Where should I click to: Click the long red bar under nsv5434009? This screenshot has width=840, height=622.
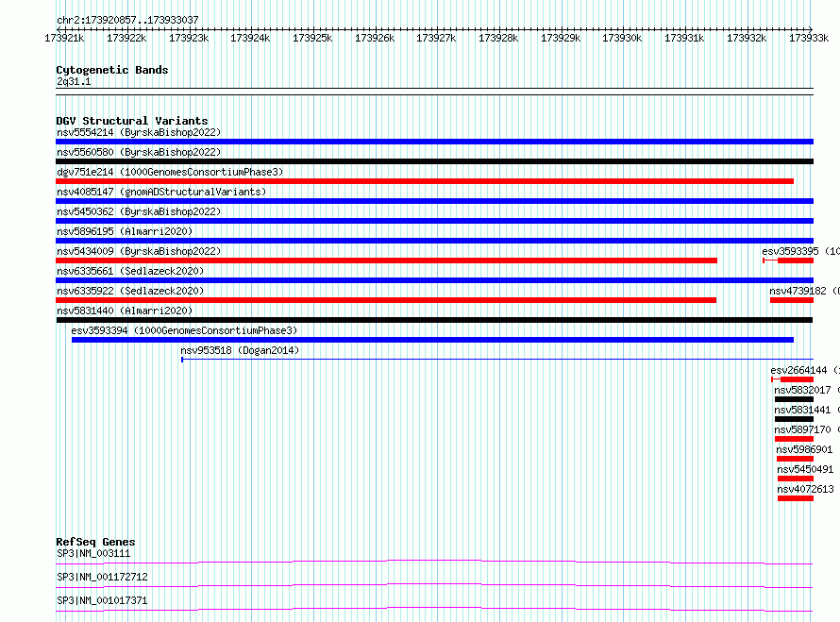386,261
